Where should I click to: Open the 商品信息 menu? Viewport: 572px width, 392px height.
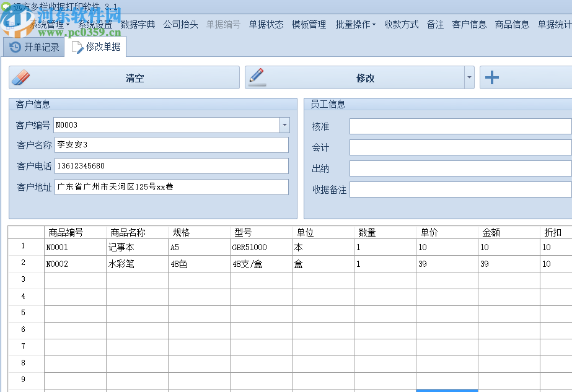point(511,22)
